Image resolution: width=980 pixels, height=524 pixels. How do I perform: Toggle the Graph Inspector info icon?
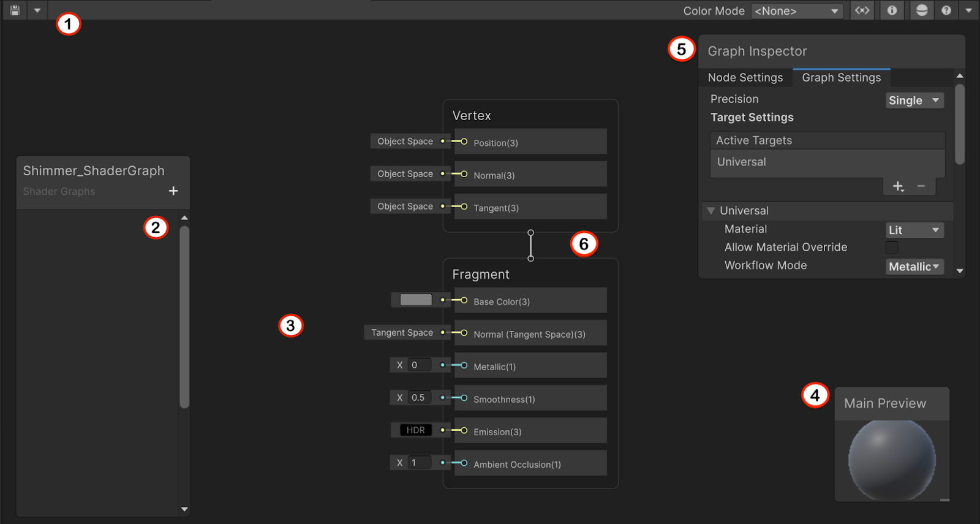pyautogui.click(x=892, y=10)
